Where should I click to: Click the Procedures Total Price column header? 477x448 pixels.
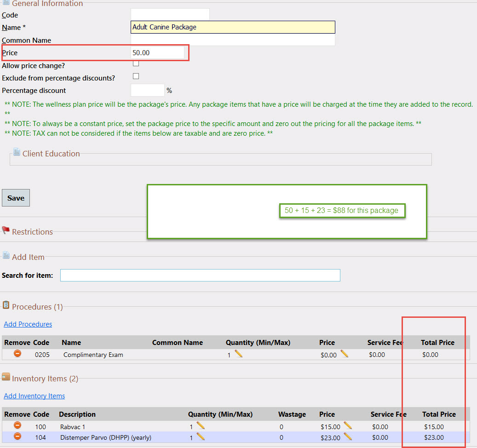(x=437, y=343)
